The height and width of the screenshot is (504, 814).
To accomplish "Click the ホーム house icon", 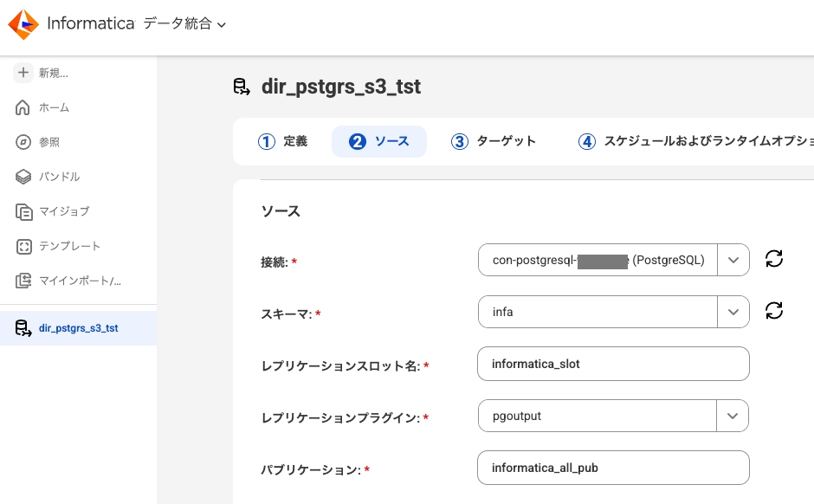I will (23, 107).
